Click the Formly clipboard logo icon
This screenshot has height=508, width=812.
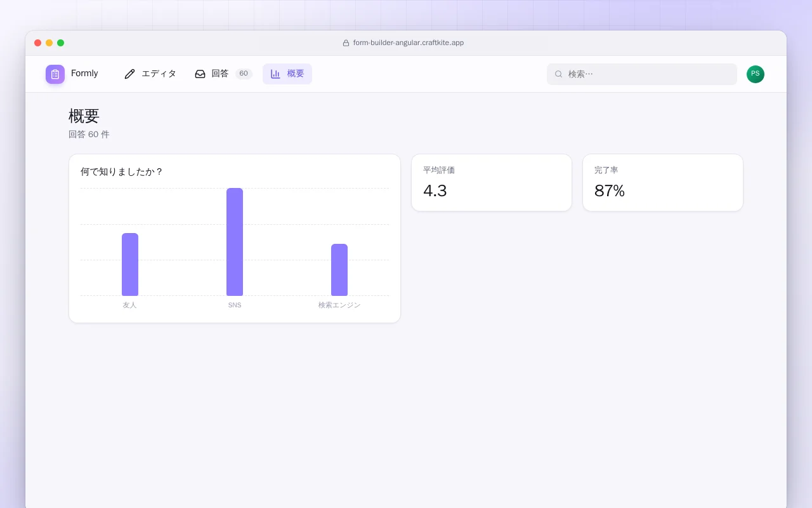pos(55,74)
